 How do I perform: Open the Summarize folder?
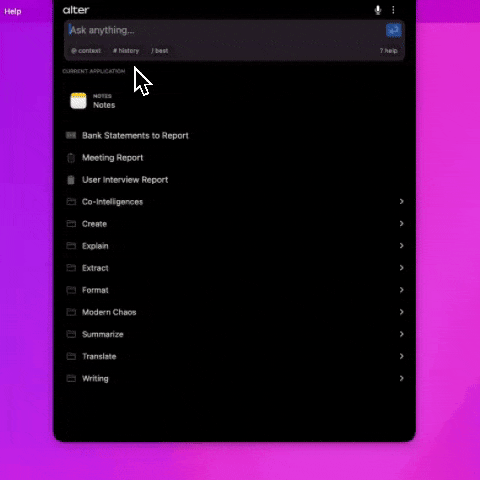[234, 334]
